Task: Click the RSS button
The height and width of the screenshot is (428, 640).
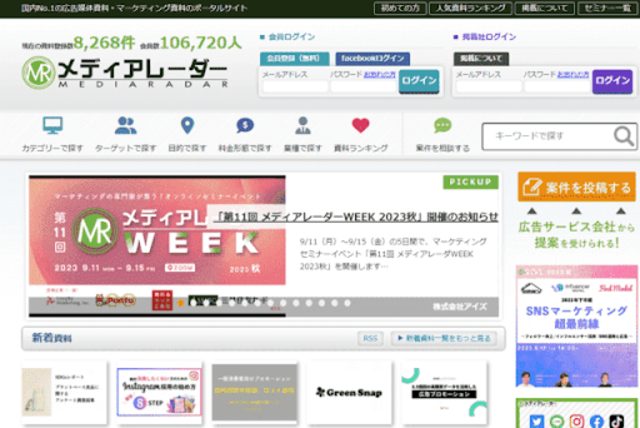Action: 370,338
